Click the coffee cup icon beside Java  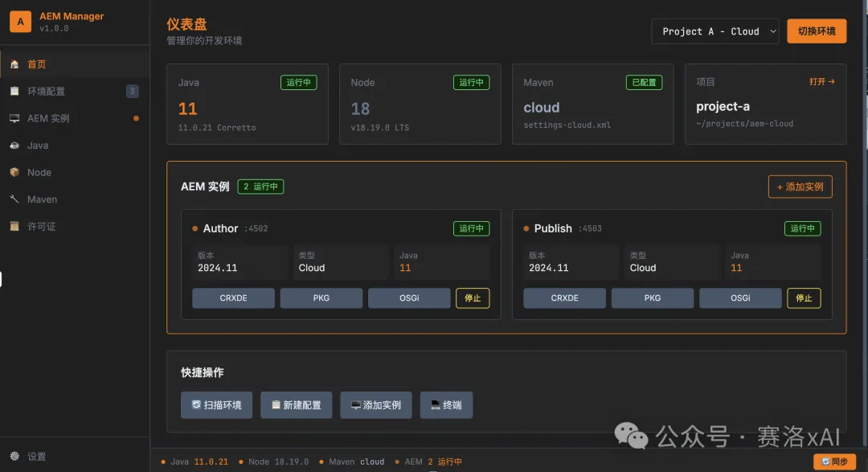pos(14,146)
